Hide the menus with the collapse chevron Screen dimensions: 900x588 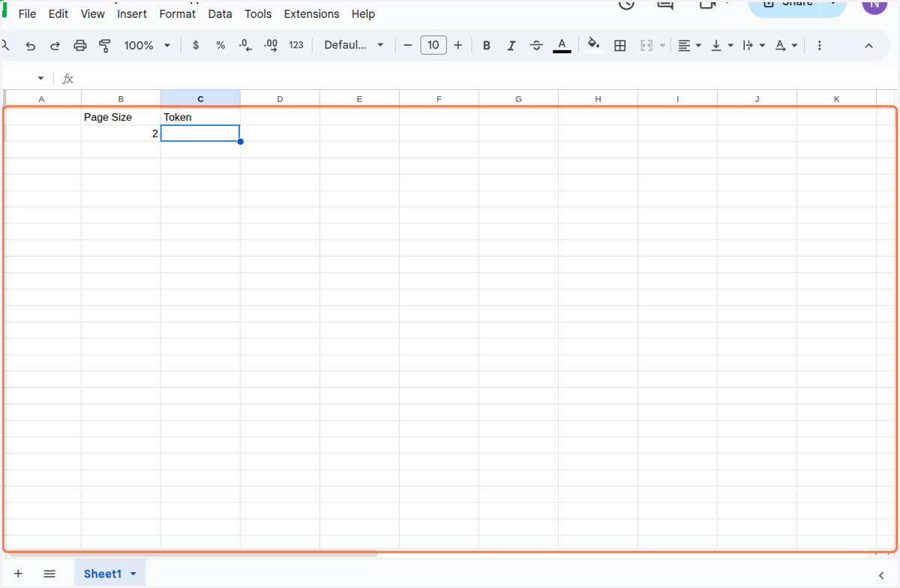pos(868,46)
